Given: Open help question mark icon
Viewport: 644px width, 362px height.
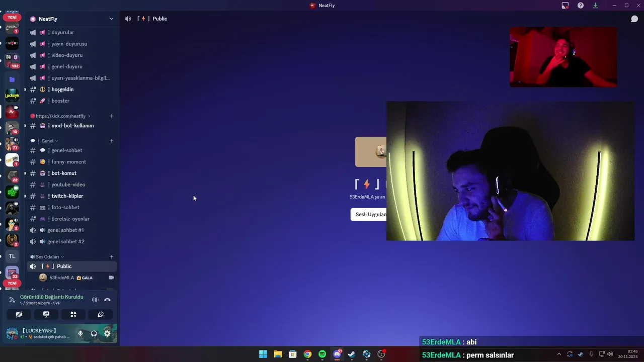Looking at the screenshot, I should (581, 6).
